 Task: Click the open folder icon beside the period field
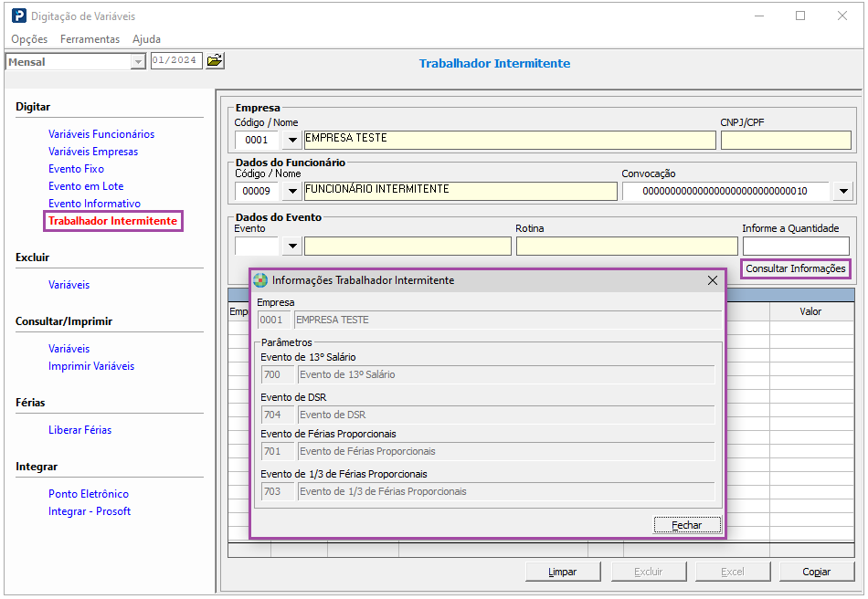point(215,60)
